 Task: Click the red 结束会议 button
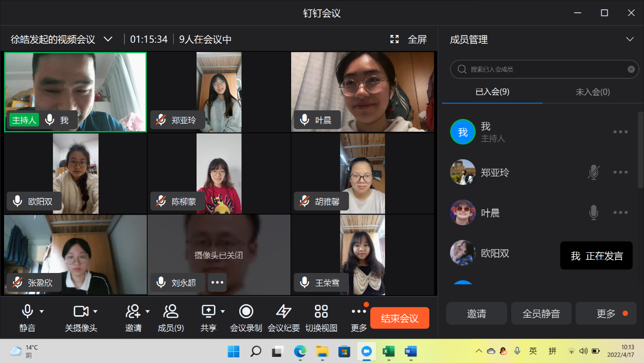click(x=400, y=318)
